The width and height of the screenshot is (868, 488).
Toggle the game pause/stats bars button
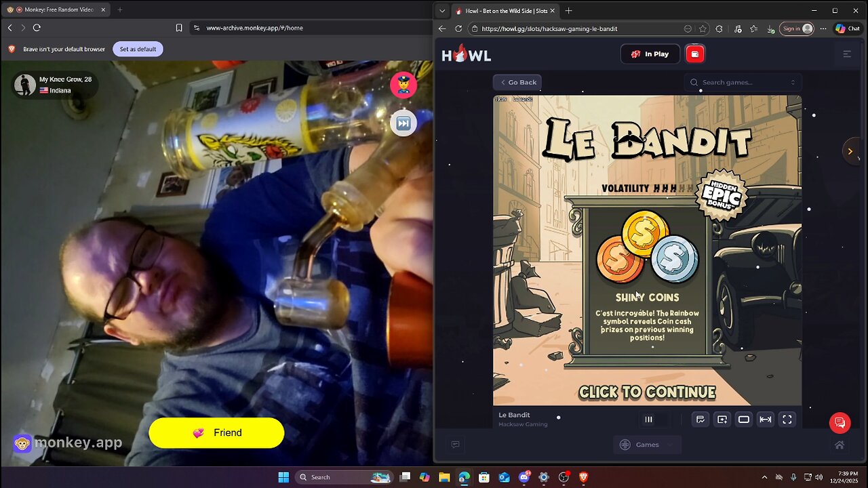click(x=648, y=420)
